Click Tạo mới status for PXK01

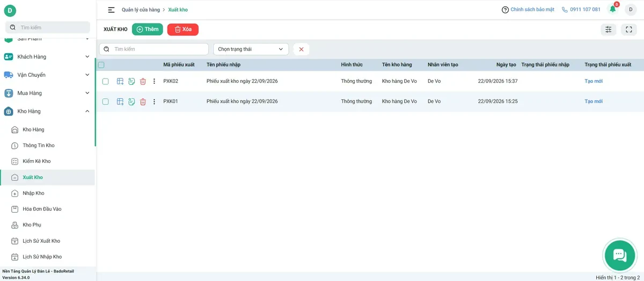click(x=594, y=102)
